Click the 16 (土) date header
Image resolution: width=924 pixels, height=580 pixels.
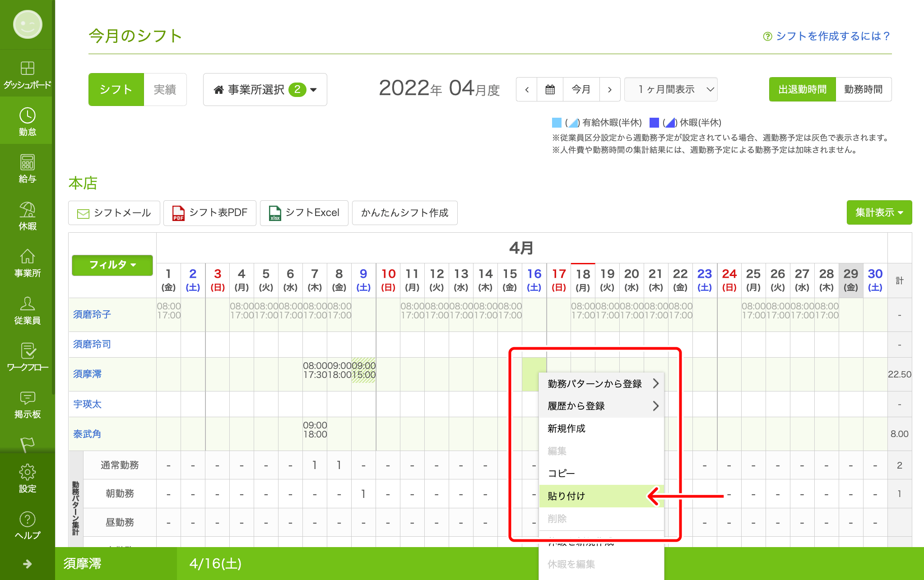pos(534,280)
